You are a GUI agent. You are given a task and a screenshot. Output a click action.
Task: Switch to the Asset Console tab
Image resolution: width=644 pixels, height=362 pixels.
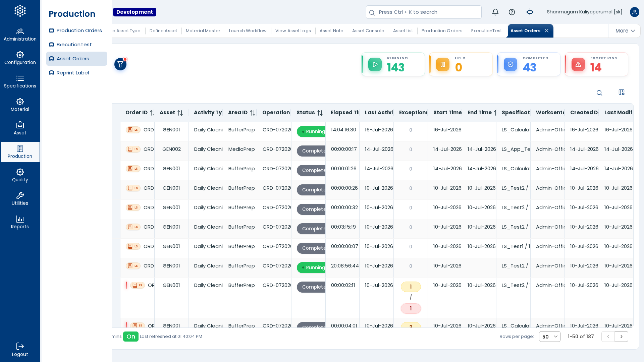coord(368,31)
